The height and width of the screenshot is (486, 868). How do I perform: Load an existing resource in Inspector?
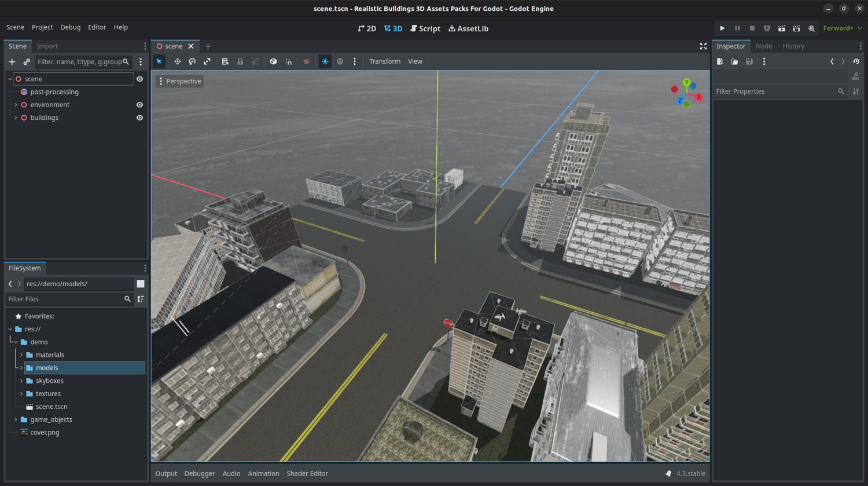tap(734, 61)
